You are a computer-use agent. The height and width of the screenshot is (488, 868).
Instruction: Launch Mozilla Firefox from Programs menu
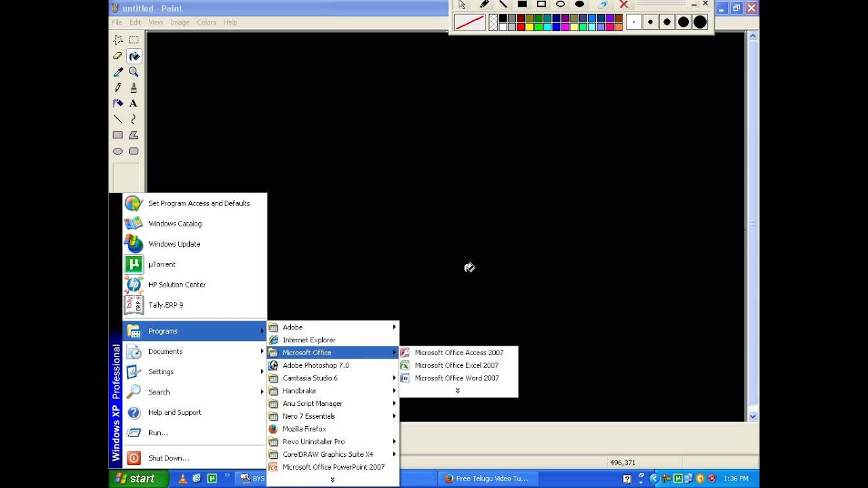pyautogui.click(x=332, y=429)
